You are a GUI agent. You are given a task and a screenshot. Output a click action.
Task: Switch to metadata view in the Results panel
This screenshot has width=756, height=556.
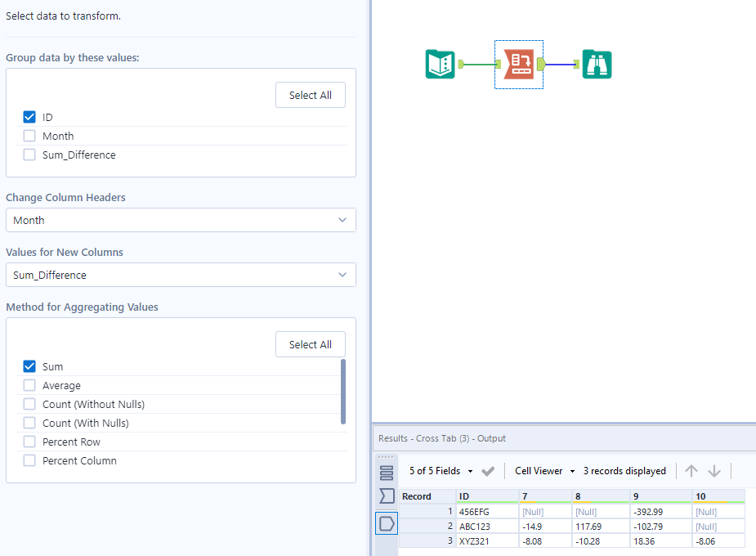(x=386, y=495)
